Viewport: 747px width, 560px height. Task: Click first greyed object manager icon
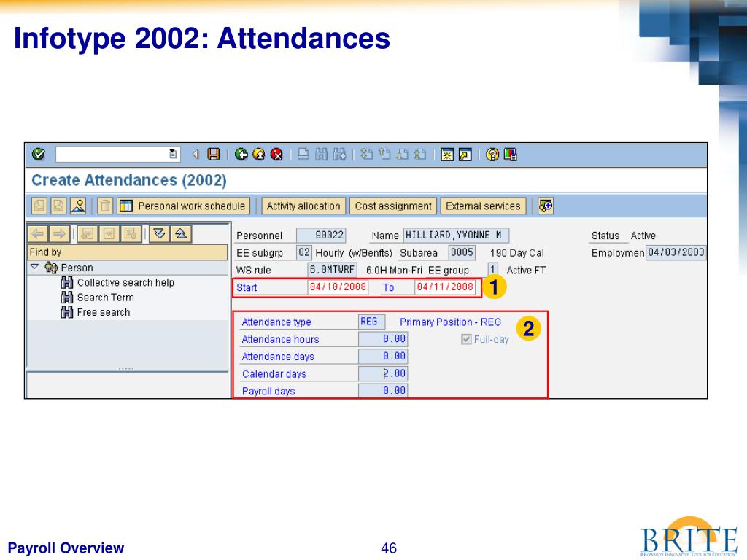click(x=88, y=234)
